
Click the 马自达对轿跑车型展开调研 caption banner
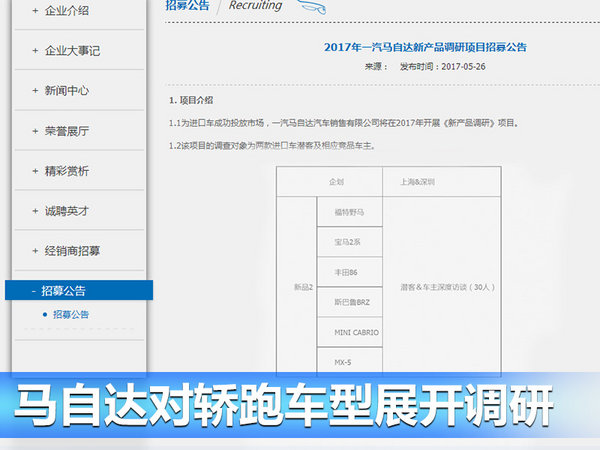click(284, 405)
